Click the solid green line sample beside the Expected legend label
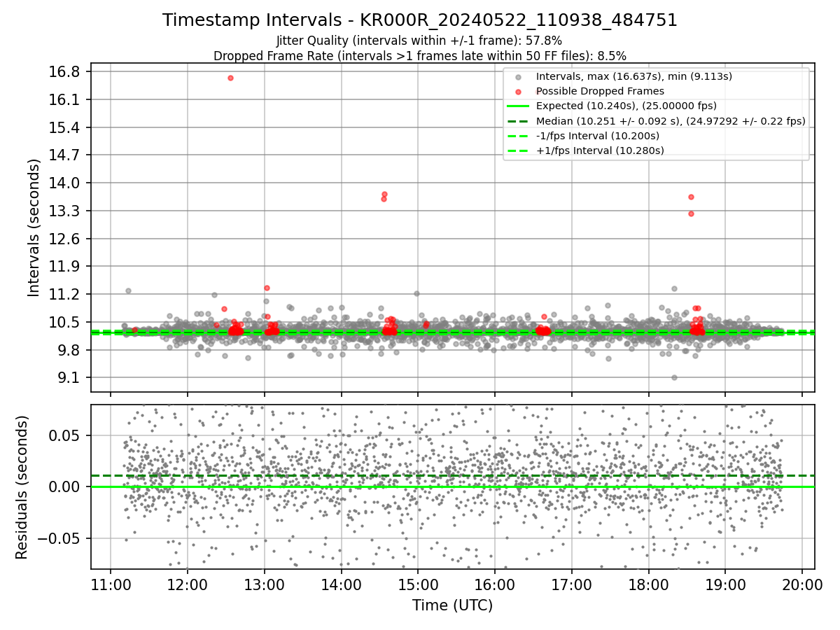The width and height of the screenshot is (840, 630). coord(517,106)
